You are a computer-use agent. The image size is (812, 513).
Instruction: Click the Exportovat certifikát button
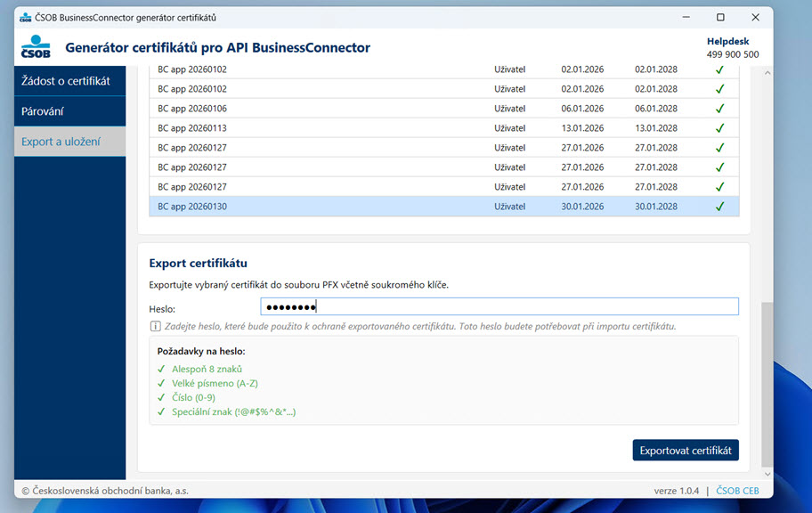[x=686, y=451]
